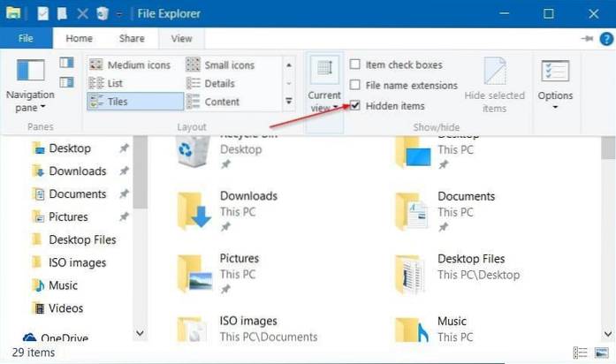Click the Navigation pane icon
Image resolution: width=616 pixels, height=364 pixels.
coord(30,71)
